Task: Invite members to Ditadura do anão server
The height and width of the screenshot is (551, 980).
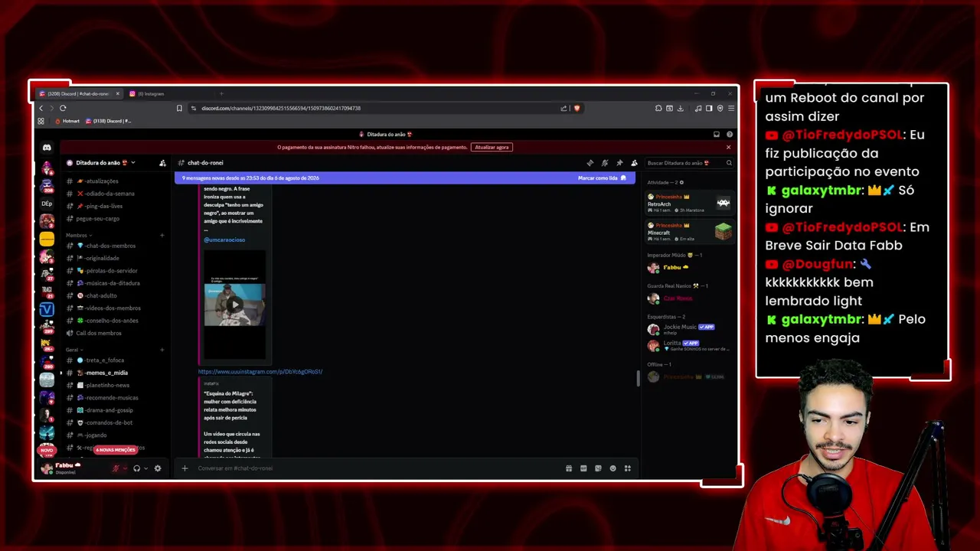Action: pyautogui.click(x=162, y=163)
